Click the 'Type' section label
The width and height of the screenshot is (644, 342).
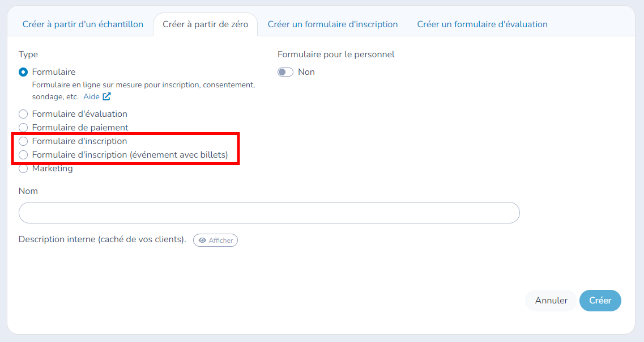(x=28, y=54)
